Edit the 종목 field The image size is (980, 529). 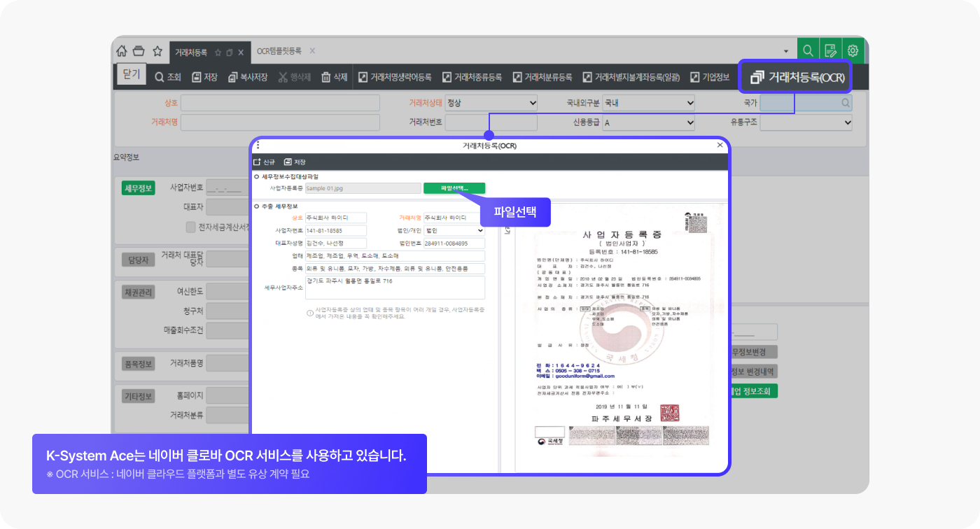click(395, 269)
